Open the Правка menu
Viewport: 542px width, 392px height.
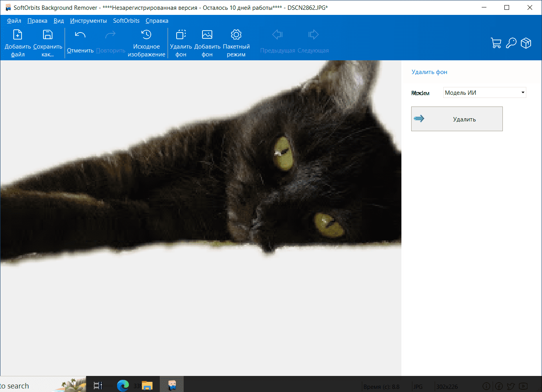point(37,21)
